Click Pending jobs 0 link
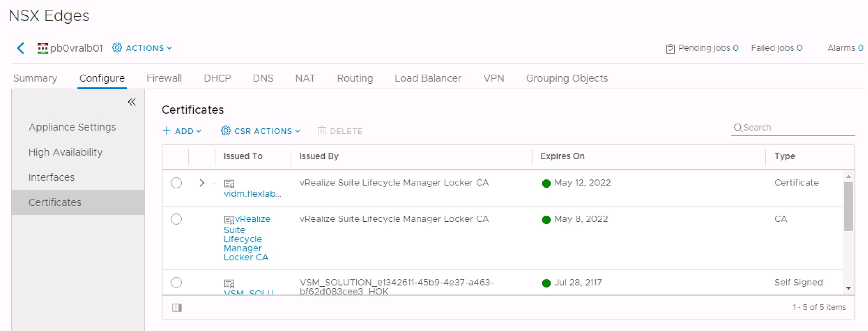 tap(708, 48)
